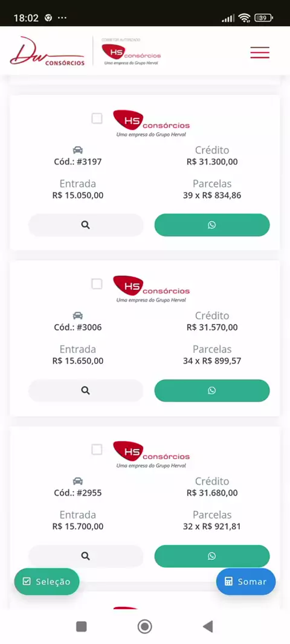The image size is (290, 644).
Task: Tap the Android recent apps square button
Action: [x=82, y=626]
